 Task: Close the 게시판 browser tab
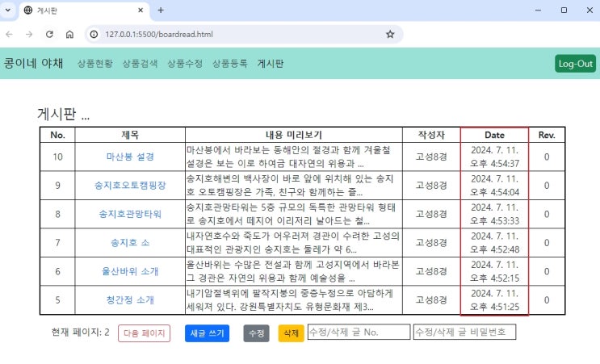pyautogui.click(x=141, y=10)
